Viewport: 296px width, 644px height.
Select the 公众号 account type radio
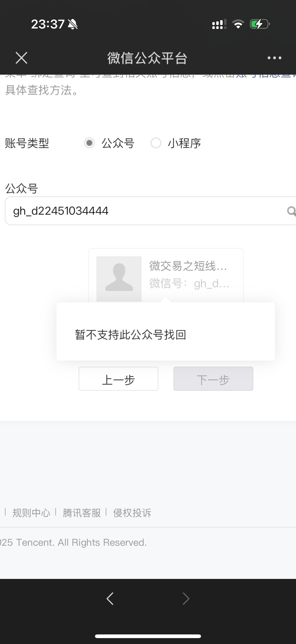click(x=89, y=143)
